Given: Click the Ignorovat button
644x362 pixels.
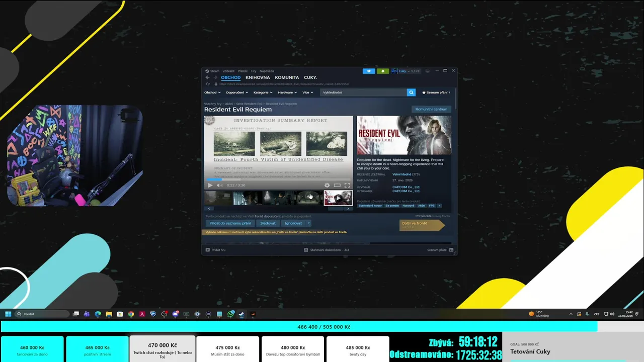Looking at the screenshot, I should [x=293, y=223].
